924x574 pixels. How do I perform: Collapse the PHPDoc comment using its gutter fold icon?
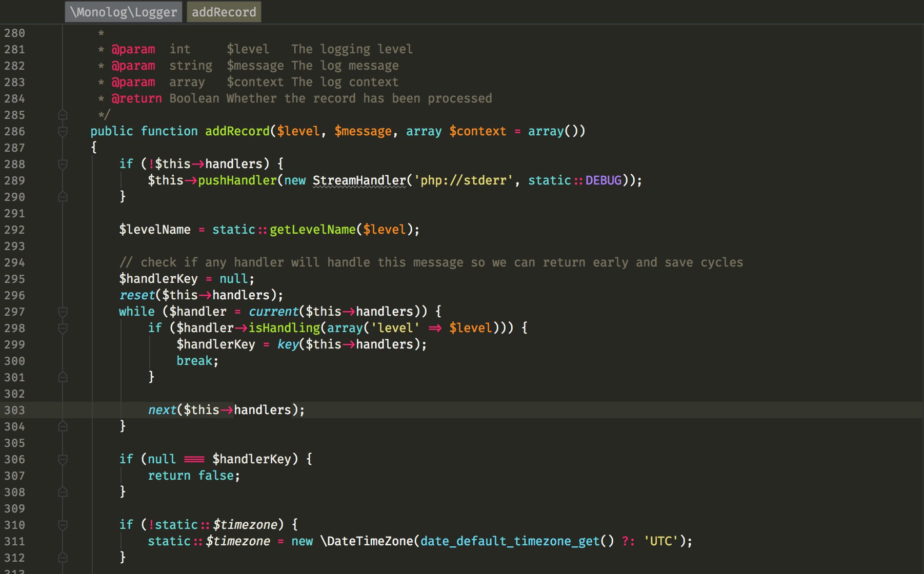[62, 115]
